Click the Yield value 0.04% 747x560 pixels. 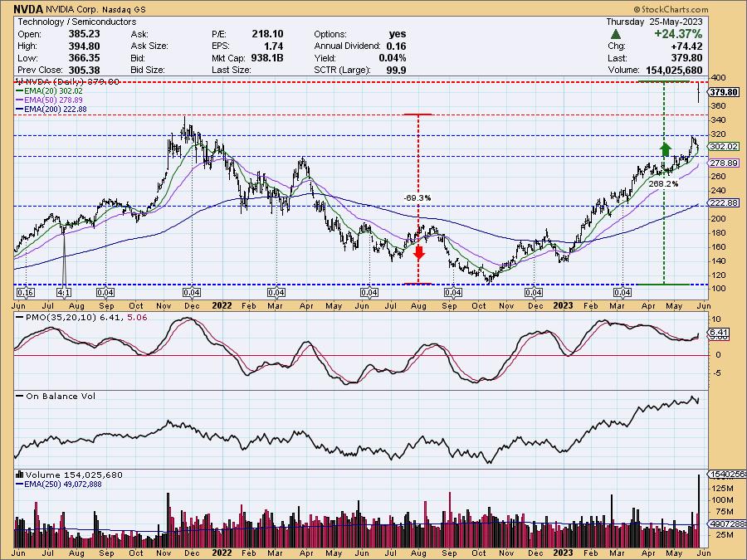click(x=393, y=58)
